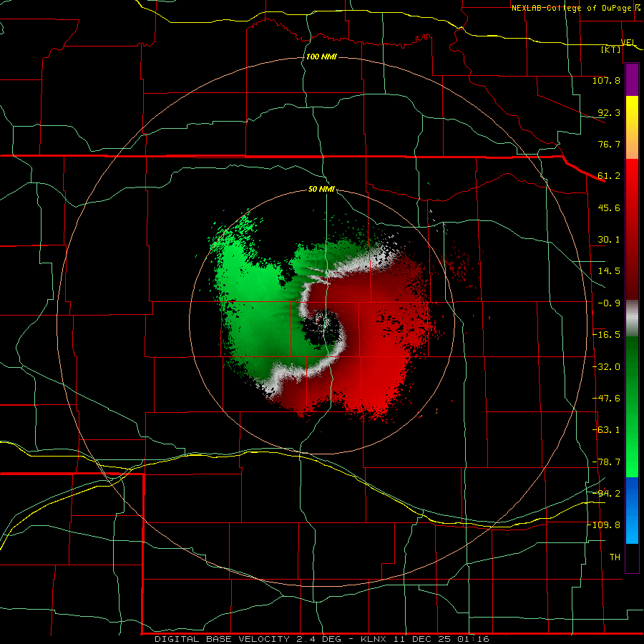This screenshot has height=644, width=644.
Task: Click the 107.8 velocity scale value
Action: tap(606, 80)
